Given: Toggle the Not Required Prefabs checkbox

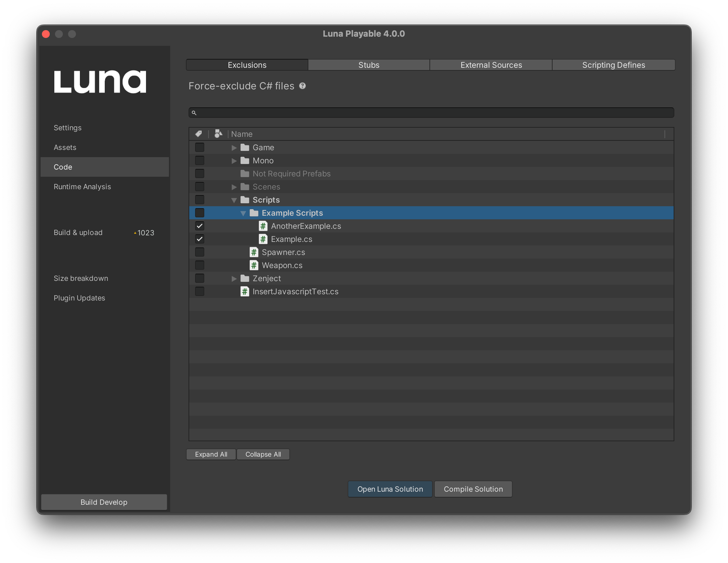Looking at the screenshot, I should click(x=199, y=174).
